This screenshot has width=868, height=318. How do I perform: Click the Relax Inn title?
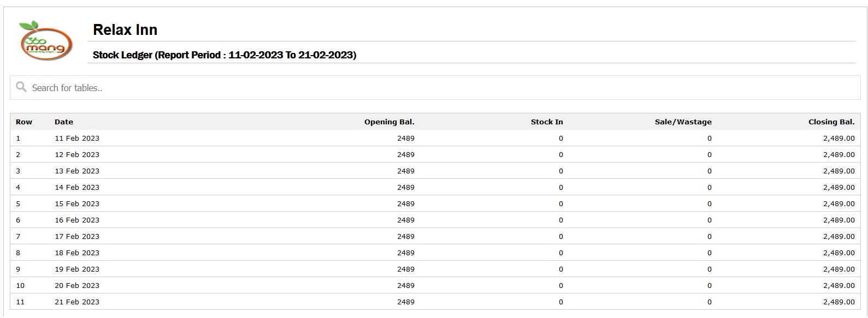pos(125,29)
